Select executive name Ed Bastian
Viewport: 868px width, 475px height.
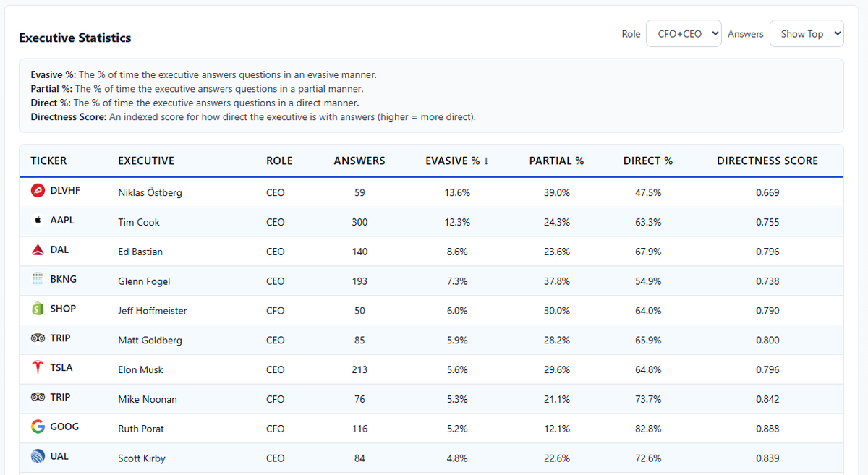point(140,252)
